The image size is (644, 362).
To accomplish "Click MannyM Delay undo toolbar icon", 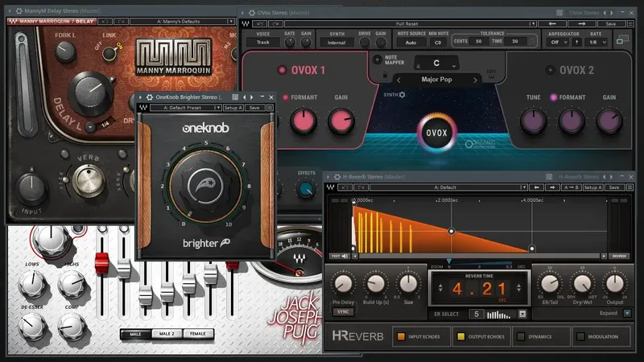I will point(105,22).
